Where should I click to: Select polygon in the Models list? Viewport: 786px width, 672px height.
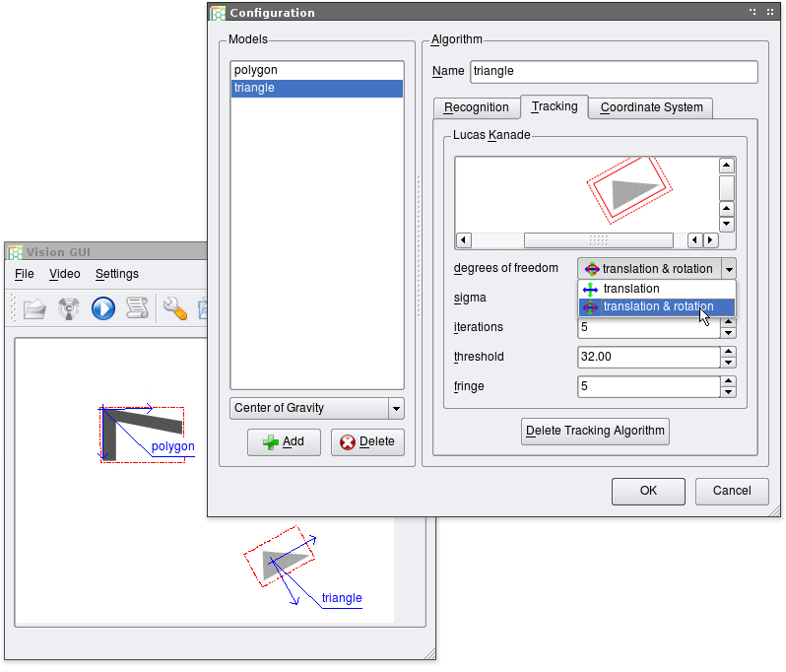pos(317,70)
